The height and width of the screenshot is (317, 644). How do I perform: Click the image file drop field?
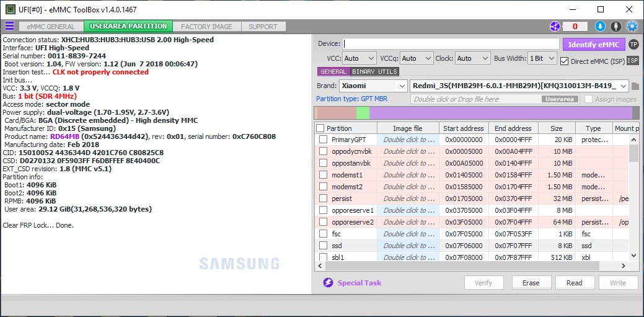pyautogui.click(x=496, y=99)
